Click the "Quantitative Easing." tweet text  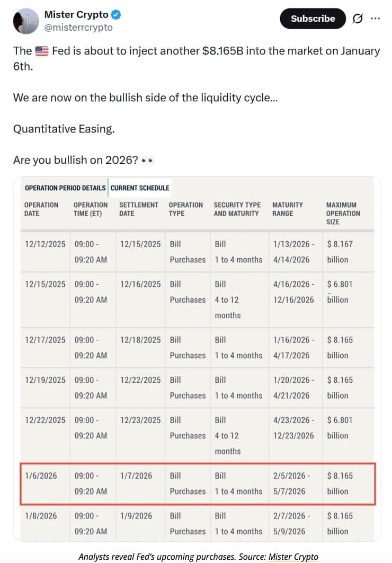[x=64, y=129]
